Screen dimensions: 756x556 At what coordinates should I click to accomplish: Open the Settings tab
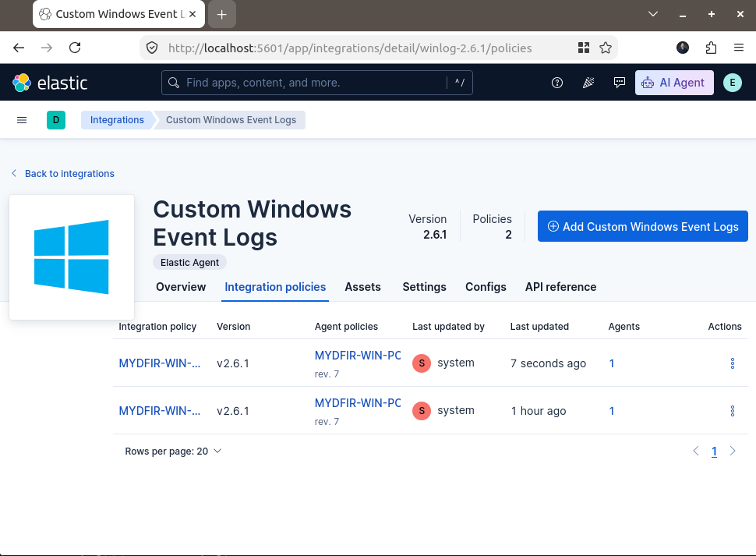424,287
